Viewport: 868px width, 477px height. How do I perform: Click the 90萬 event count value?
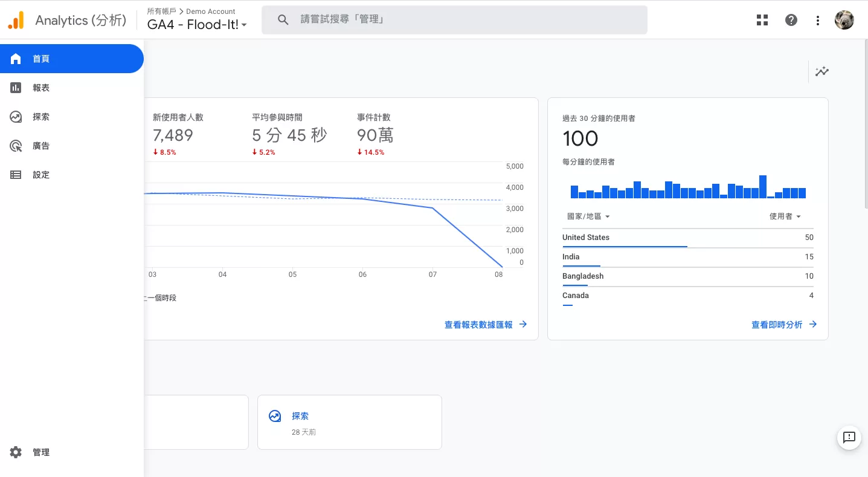coord(375,135)
